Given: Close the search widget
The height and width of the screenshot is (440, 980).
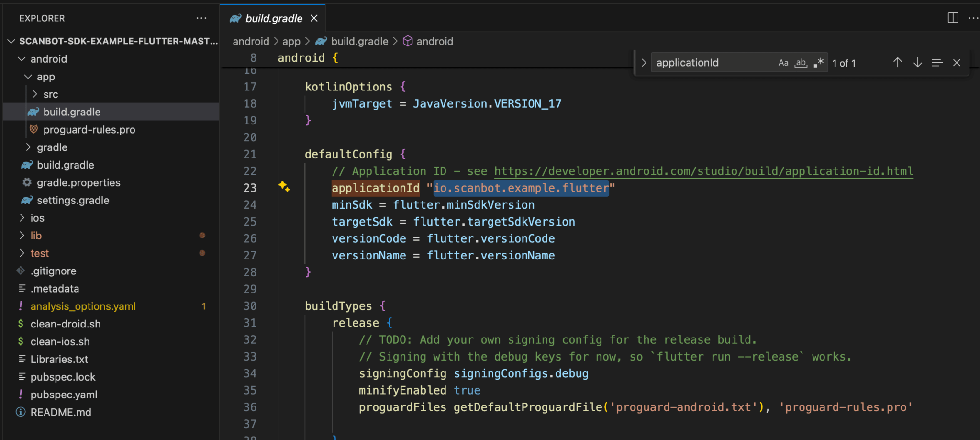Looking at the screenshot, I should tap(956, 62).
